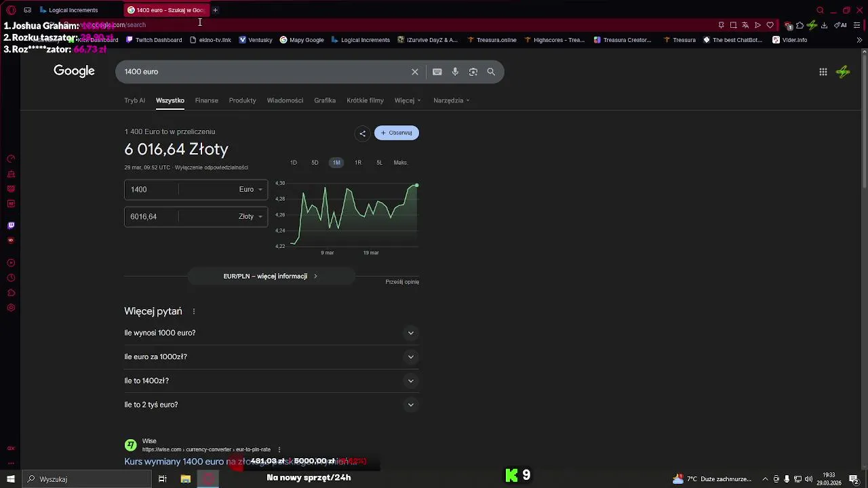The width and height of the screenshot is (868, 488).
Task: Search by image using the Lens icon
Action: 473,72
